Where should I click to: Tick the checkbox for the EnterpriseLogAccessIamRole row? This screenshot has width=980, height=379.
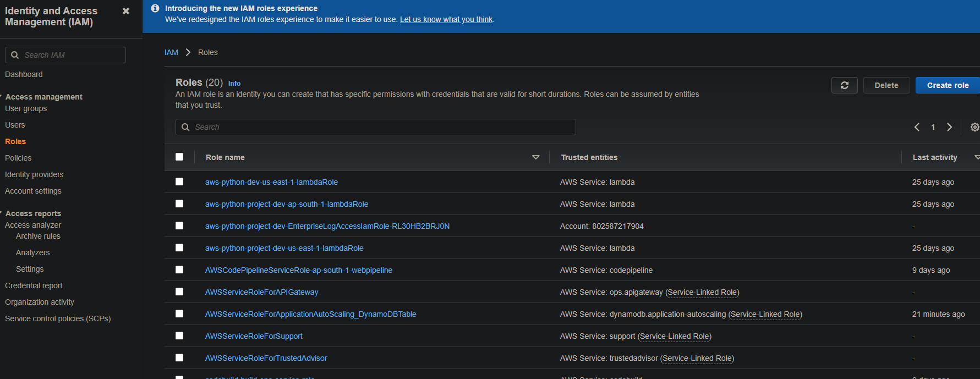[x=179, y=226]
